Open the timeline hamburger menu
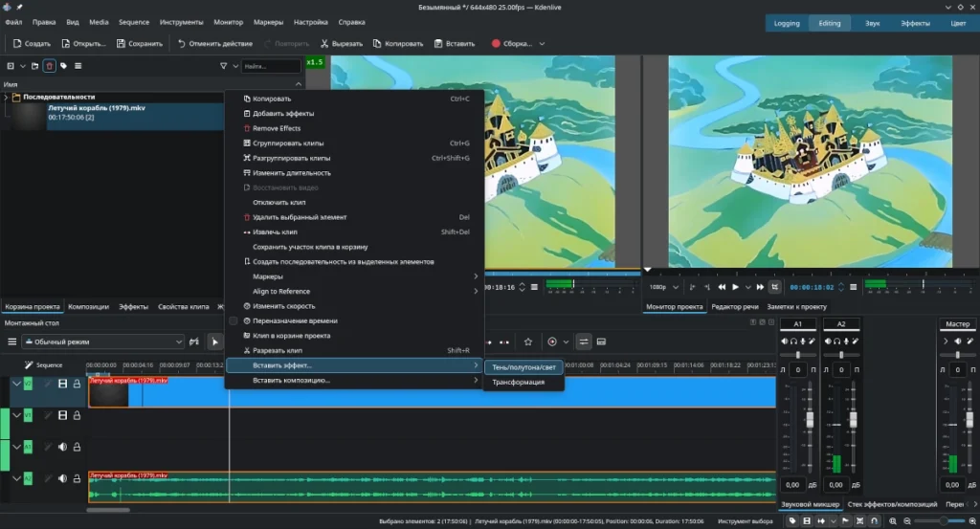Viewport: 980px width, 529px height. click(11, 342)
